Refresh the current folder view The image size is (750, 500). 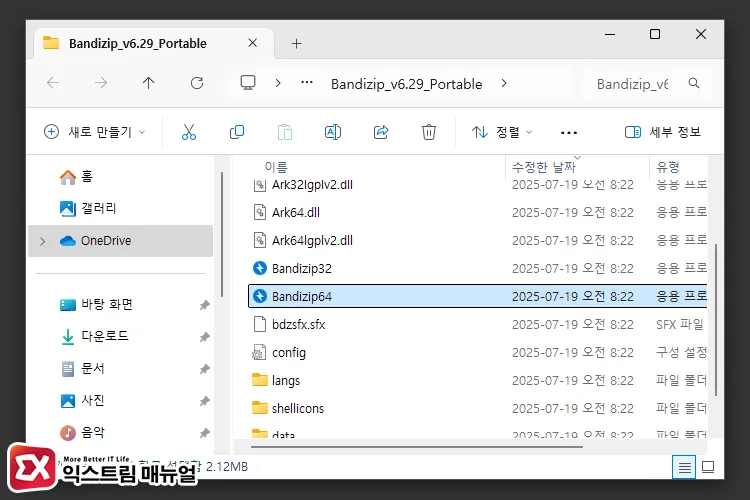point(197,83)
